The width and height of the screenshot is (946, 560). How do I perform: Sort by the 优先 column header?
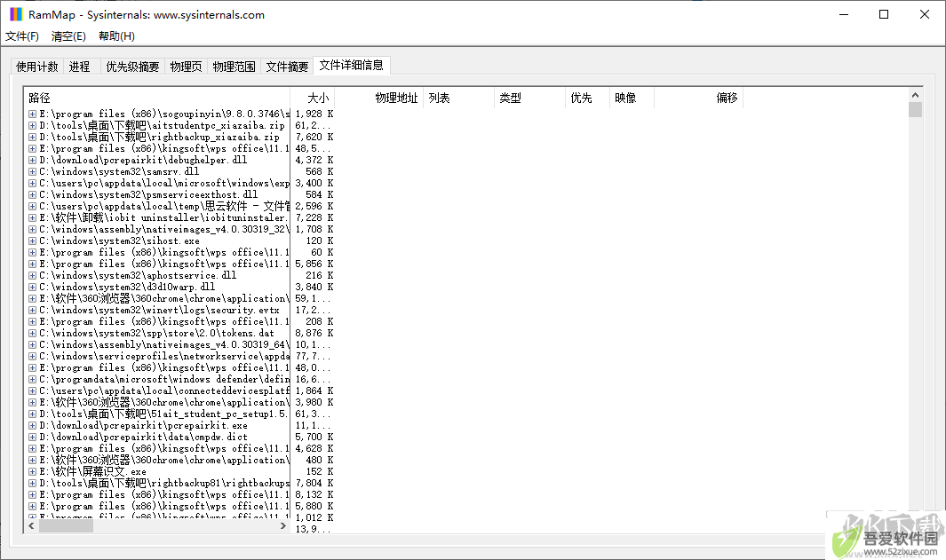tap(588, 98)
